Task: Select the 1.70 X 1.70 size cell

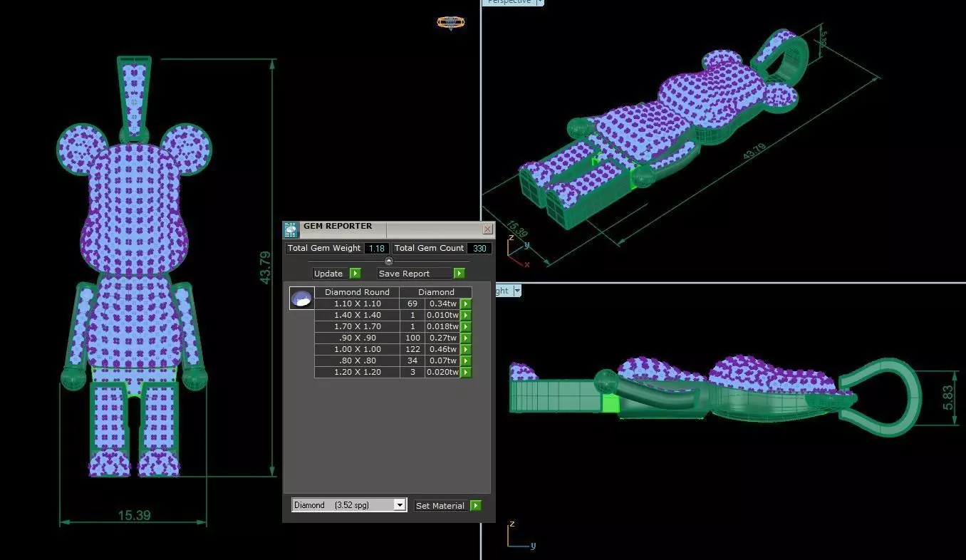Action: pyautogui.click(x=357, y=326)
